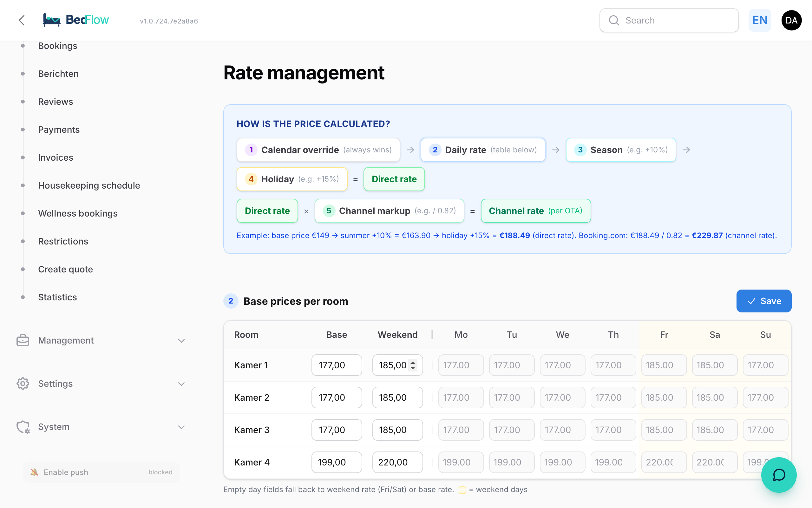Open Berichten in sidebar
Image resolution: width=812 pixels, height=508 pixels.
[58, 74]
